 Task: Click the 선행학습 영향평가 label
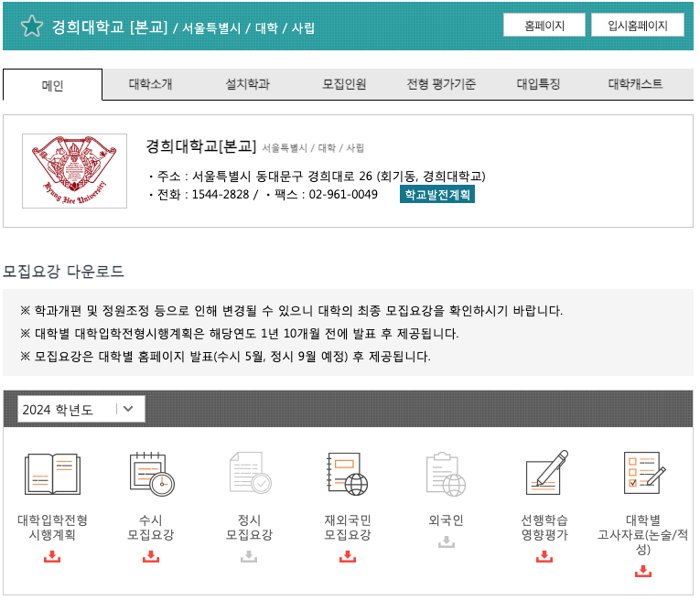tap(544, 527)
